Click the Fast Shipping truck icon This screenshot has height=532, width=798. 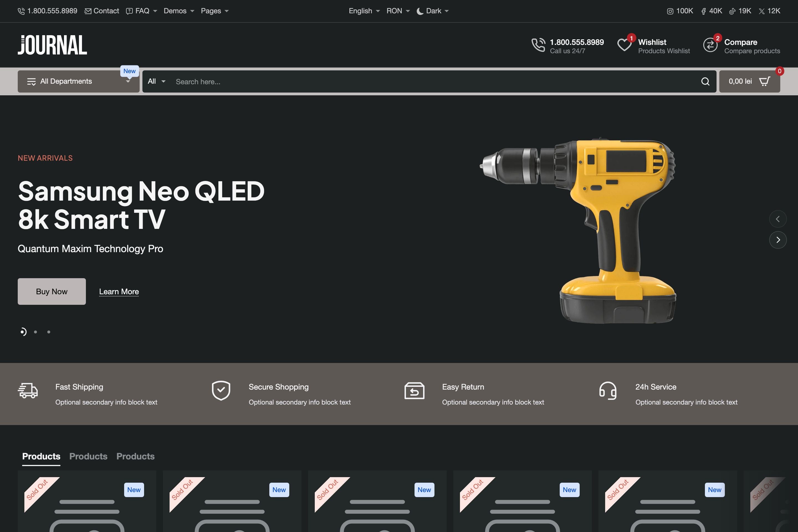28,390
